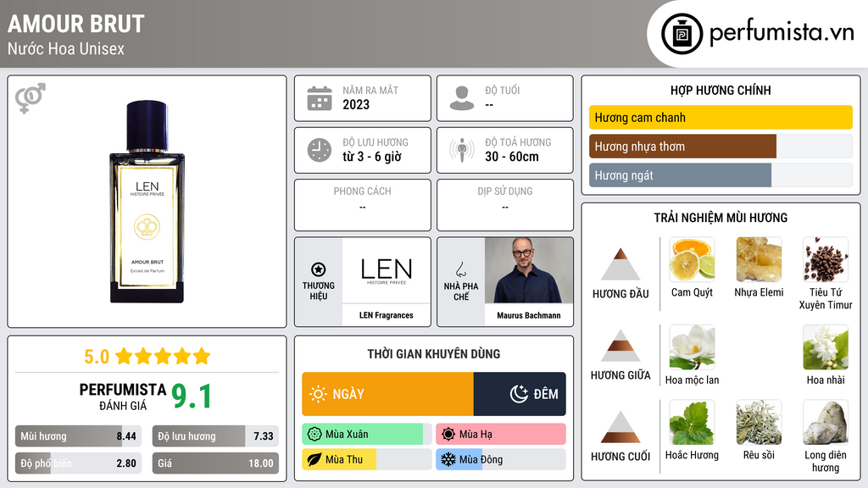Click the Giá 18.00 score bar
This screenshot has width=868, height=488.
[x=215, y=463]
